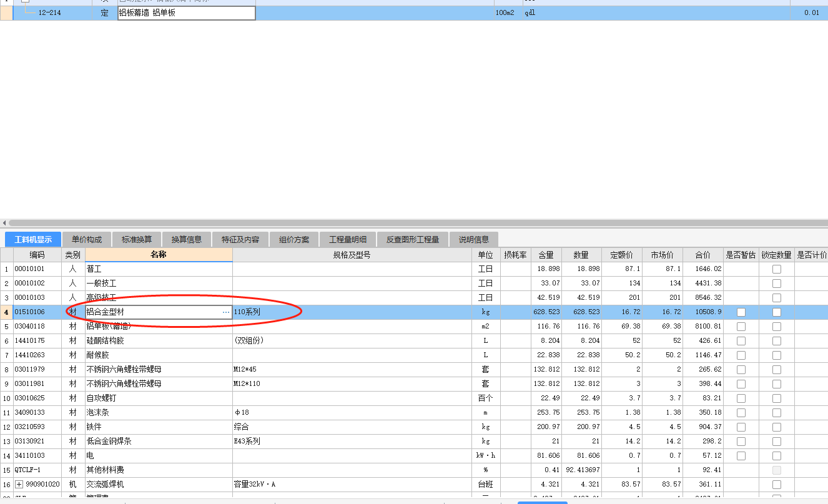This screenshot has width=828, height=504.
Task: Click the 合价 column header
Action: pyautogui.click(x=703, y=255)
